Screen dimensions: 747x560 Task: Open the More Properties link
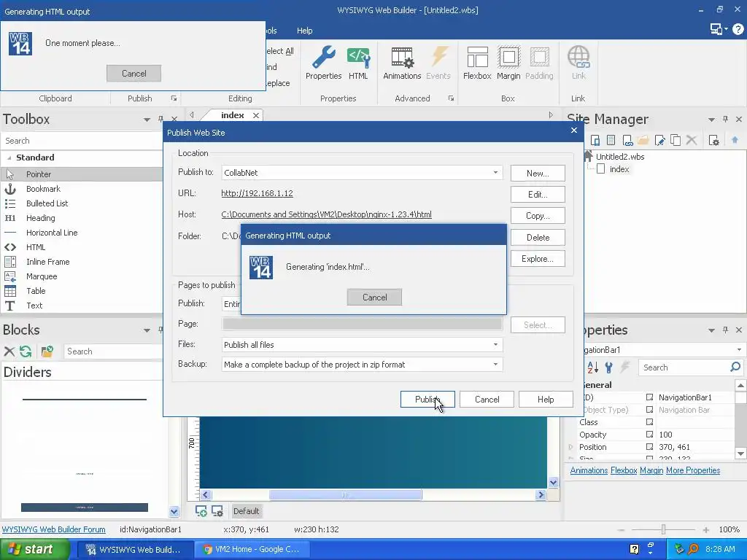tap(693, 470)
